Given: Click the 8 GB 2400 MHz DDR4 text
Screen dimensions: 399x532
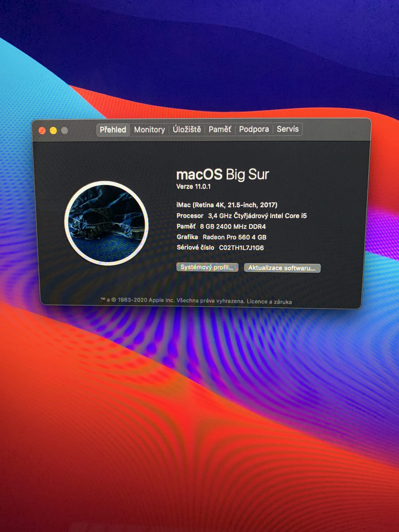Looking at the screenshot, I should (233, 227).
